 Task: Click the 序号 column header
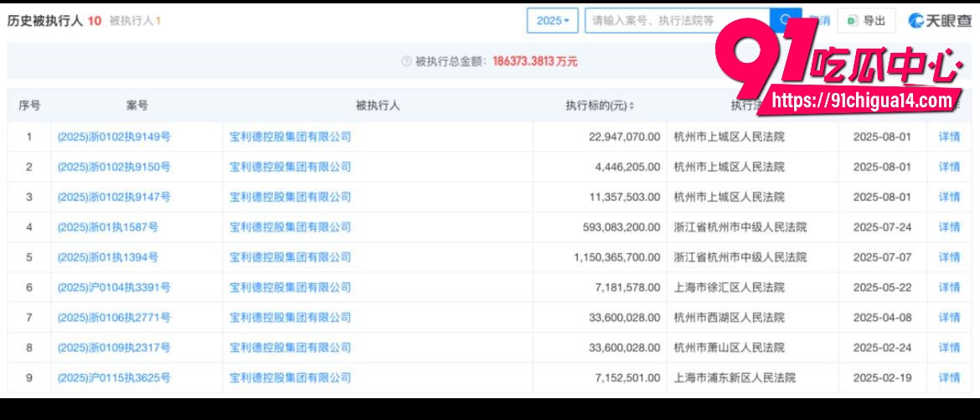(28, 106)
